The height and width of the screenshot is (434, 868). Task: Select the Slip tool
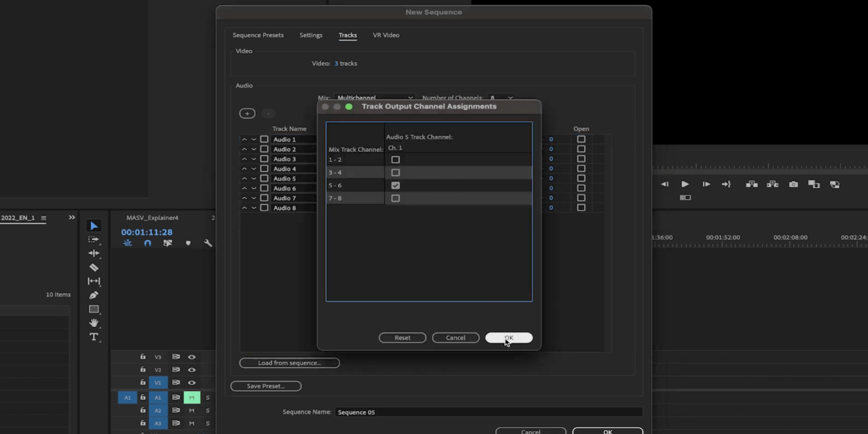tap(94, 281)
